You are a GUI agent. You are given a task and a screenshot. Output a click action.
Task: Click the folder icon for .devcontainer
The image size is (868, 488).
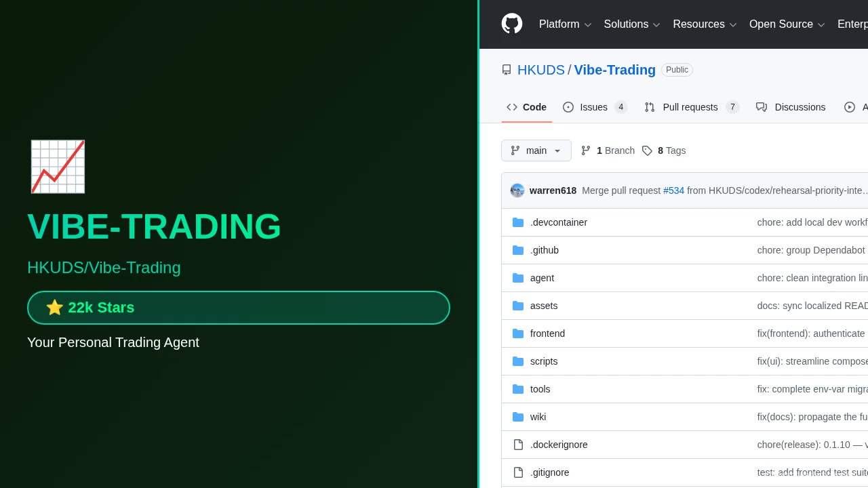[x=518, y=222]
